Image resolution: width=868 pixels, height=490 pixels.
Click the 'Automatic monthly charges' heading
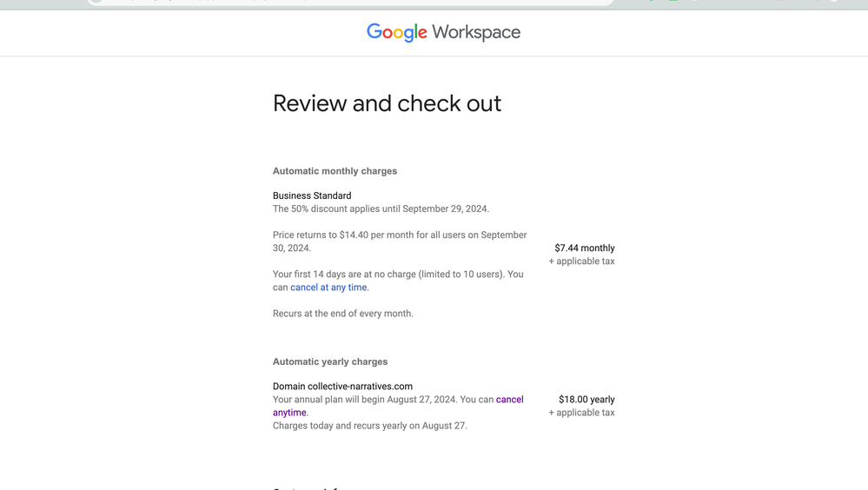pos(335,171)
